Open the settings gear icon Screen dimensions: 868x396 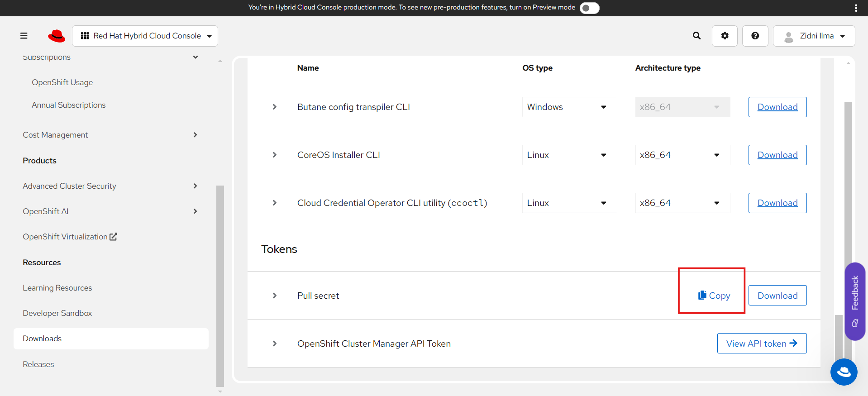(725, 36)
